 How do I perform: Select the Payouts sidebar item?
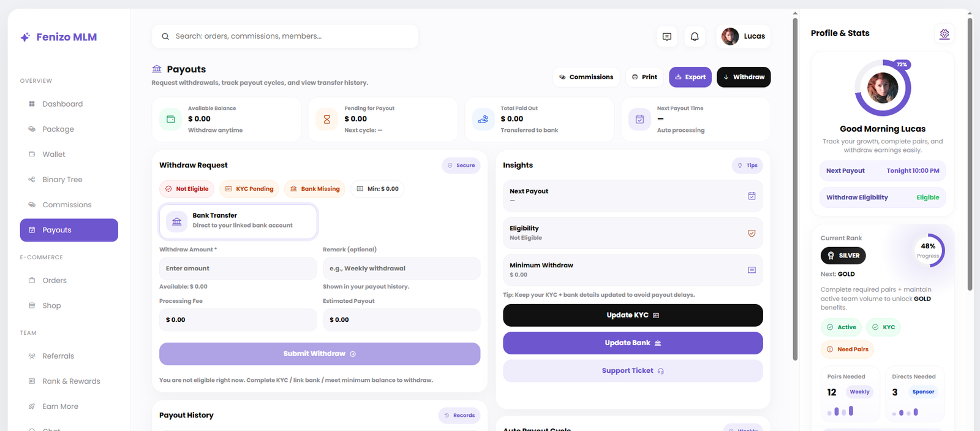69,230
